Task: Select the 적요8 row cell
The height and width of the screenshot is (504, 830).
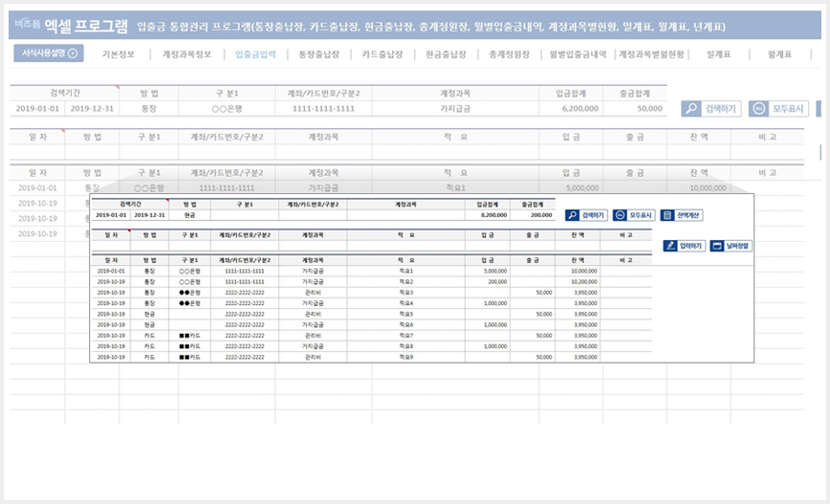Action: (x=406, y=346)
